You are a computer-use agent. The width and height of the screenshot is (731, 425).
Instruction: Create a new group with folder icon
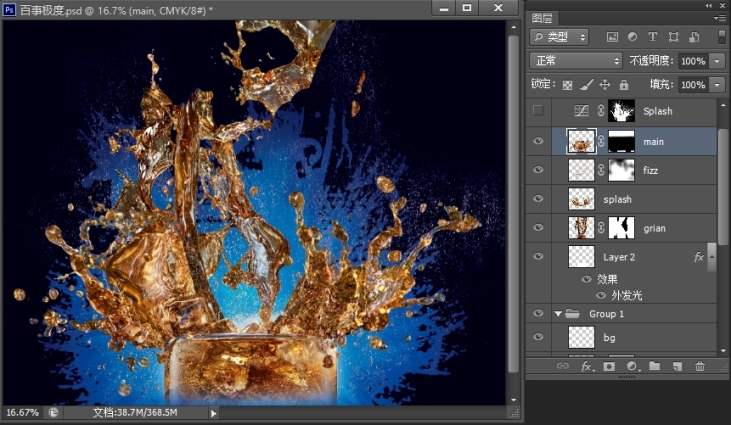[x=654, y=367]
